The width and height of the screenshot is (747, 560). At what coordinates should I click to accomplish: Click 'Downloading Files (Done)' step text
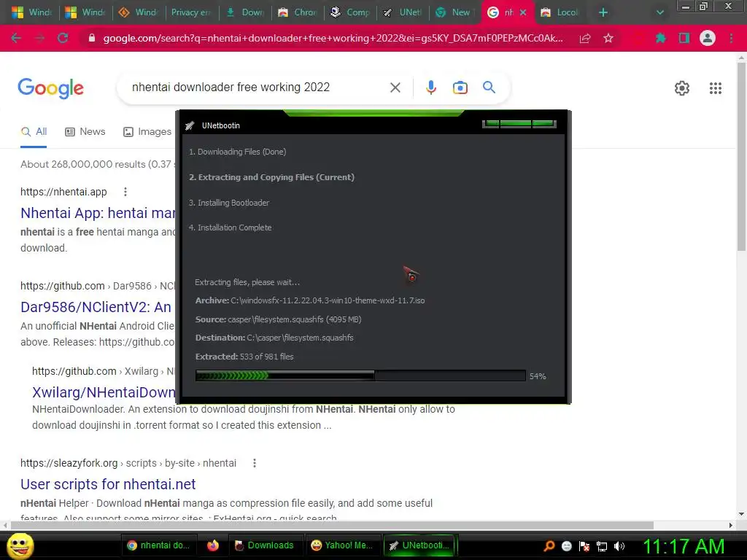click(x=237, y=152)
